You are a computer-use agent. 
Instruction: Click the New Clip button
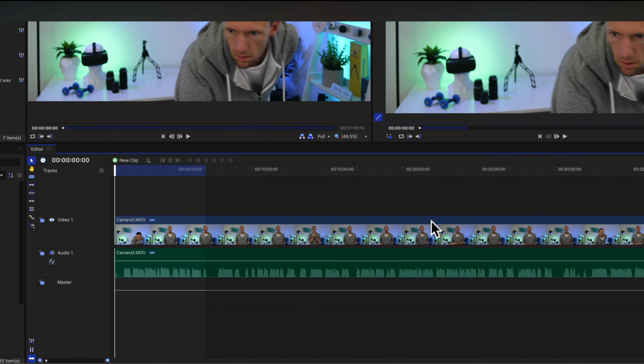[x=125, y=160]
